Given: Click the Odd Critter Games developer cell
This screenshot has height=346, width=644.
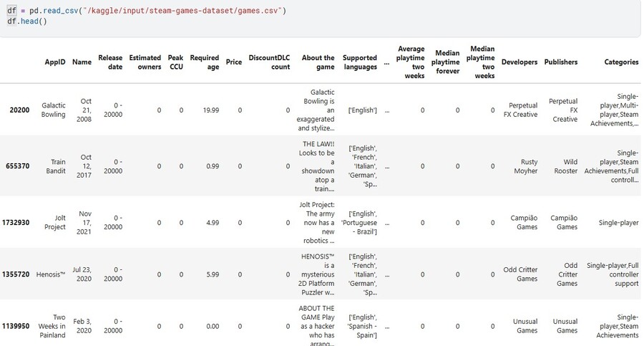Looking at the screenshot, I should (x=520, y=274).
